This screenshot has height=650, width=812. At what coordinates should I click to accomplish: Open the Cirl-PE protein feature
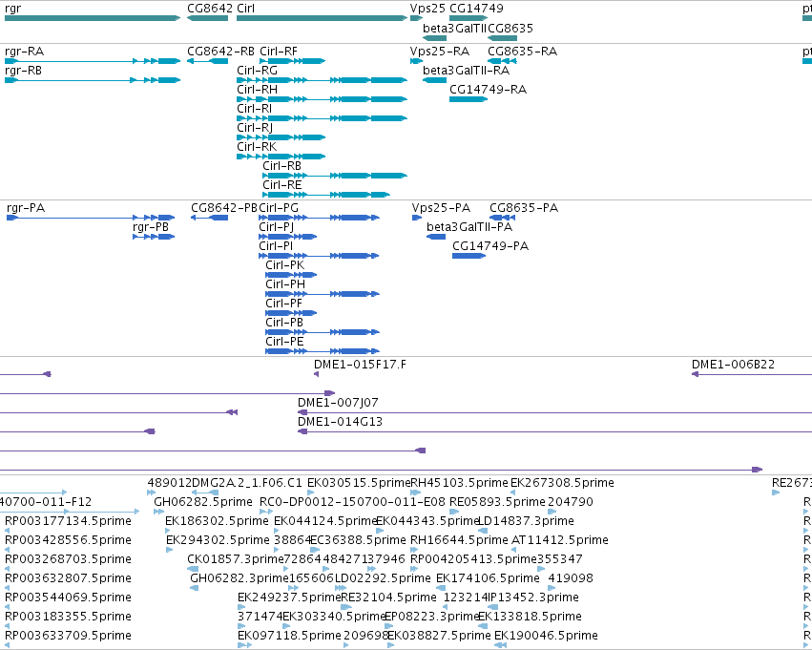(323, 351)
